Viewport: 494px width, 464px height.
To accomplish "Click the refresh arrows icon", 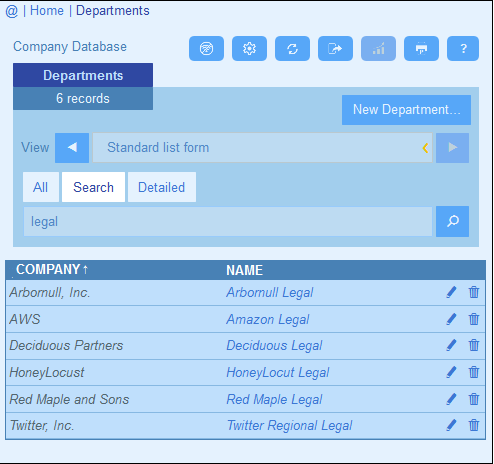I will (x=292, y=49).
